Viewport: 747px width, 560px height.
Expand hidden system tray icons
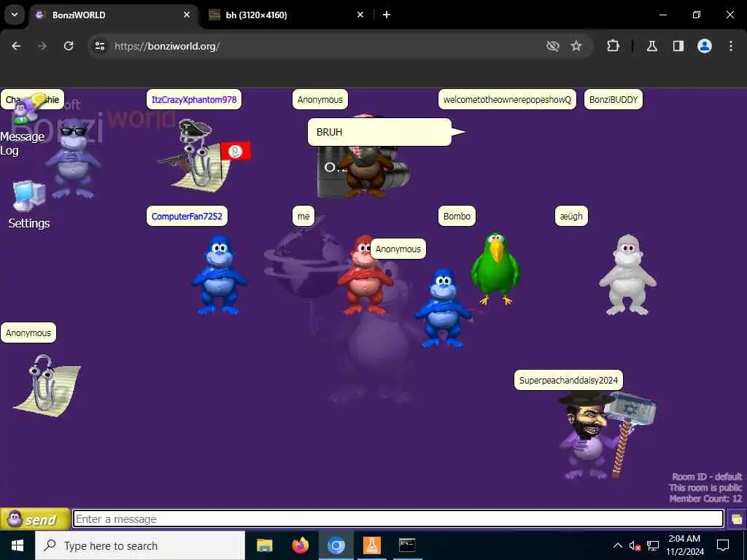(x=617, y=545)
